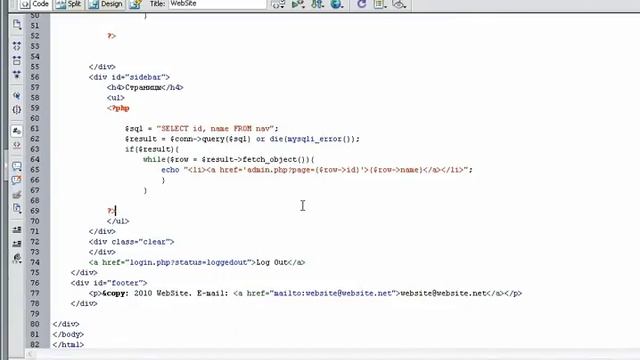Click the $result = $conn->query line

(x=242, y=139)
